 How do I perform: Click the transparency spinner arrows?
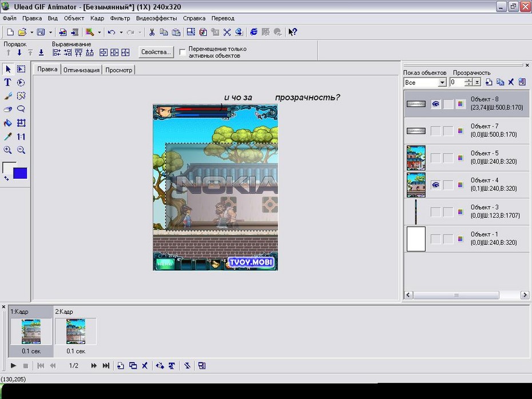click(x=469, y=82)
